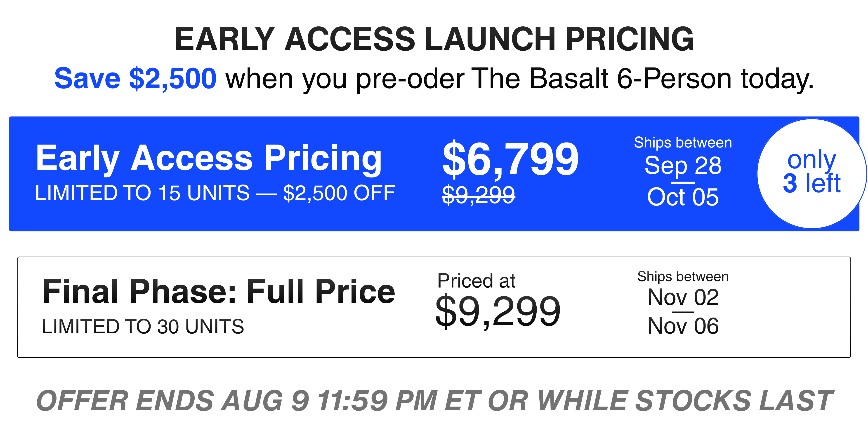Click the Sep 28 shipping date
Viewport: 868px width, 435px height.
coord(683,165)
